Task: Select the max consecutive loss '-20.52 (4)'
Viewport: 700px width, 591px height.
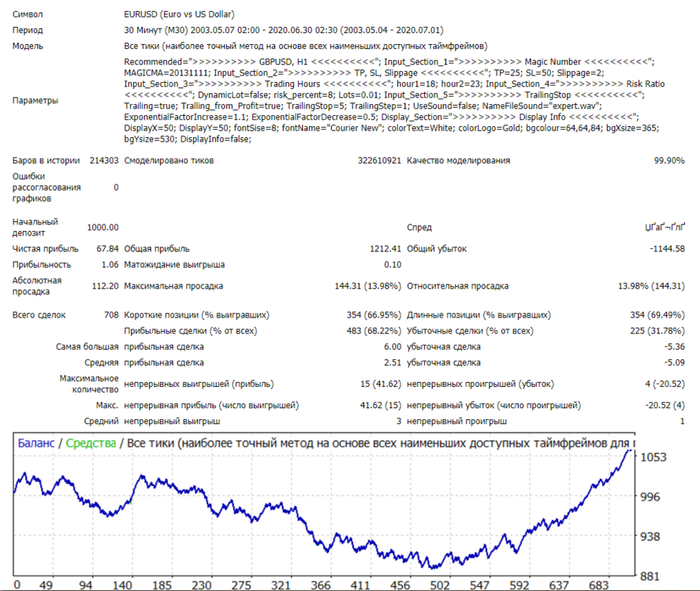Action: 665,405
